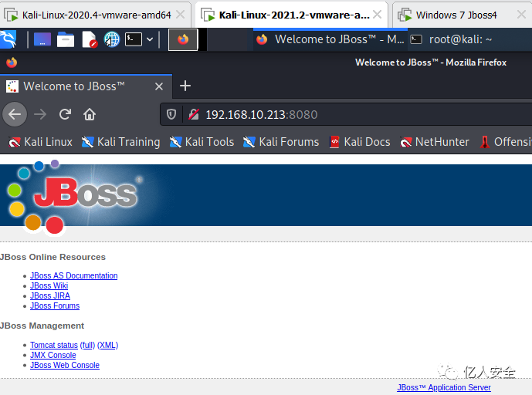Reload the current page

[65, 114]
